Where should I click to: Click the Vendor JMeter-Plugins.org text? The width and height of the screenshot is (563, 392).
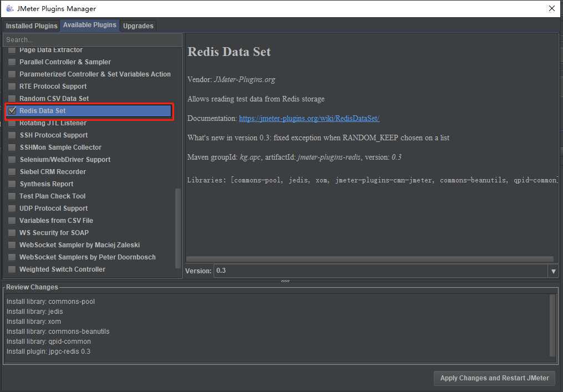tap(231, 80)
